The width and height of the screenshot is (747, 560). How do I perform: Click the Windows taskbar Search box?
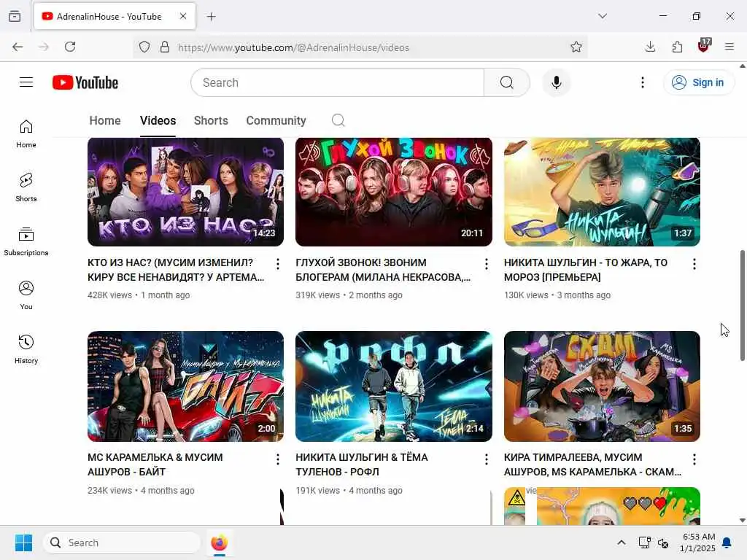(122, 542)
